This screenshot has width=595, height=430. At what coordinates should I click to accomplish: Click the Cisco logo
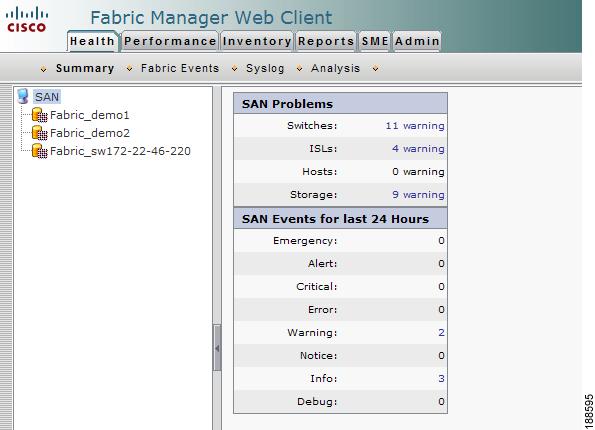coord(27,20)
